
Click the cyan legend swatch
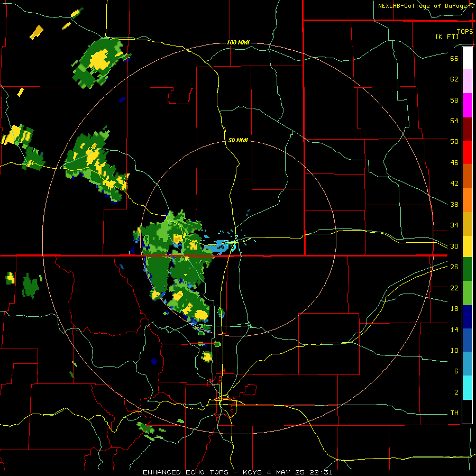pos(467,388)
